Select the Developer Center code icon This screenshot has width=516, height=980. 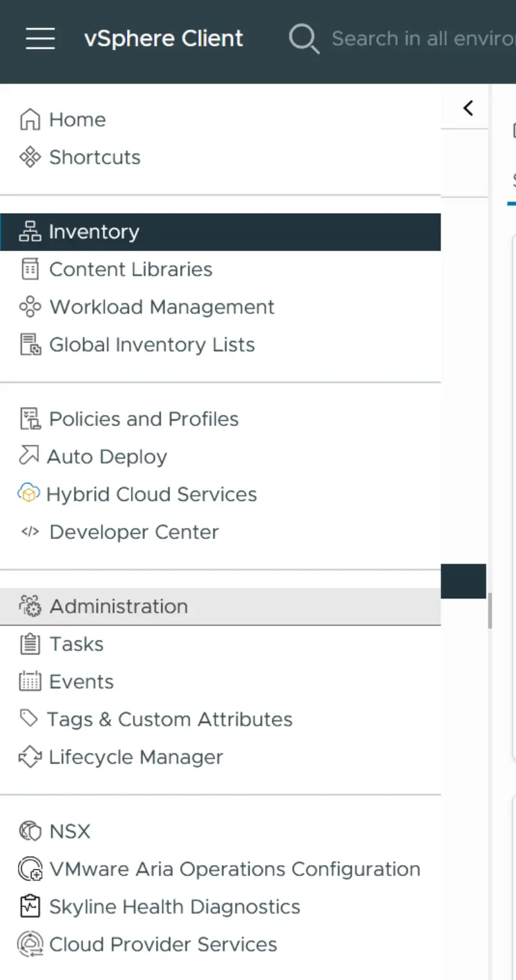[30, 532]
